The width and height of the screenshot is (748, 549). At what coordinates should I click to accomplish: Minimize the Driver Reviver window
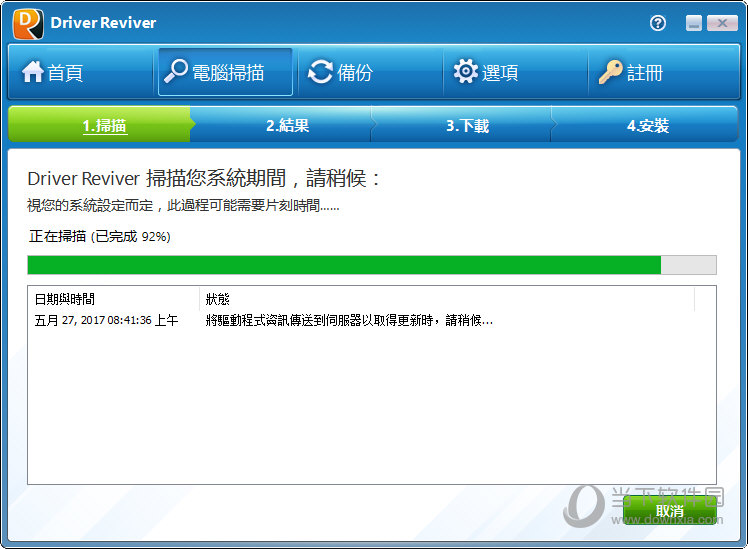tap(694, 23)
